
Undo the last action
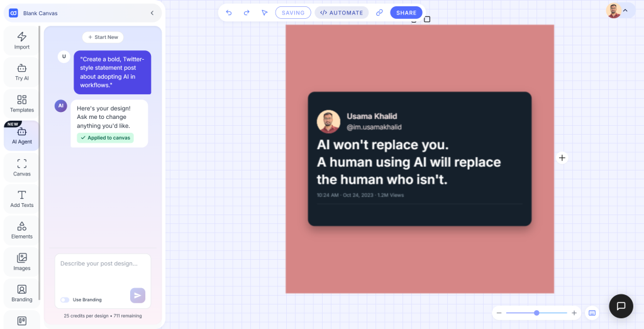tap(229, 13)
